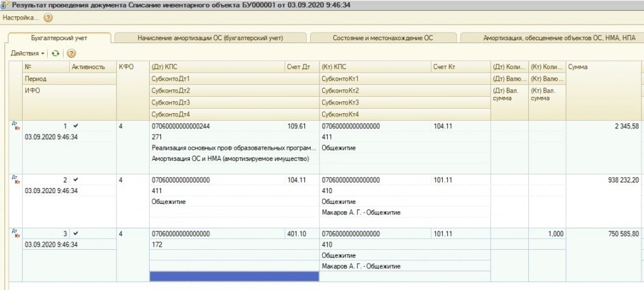This screenshot has width=644, height=290.
Task: Click the document icon in the title bar
Action: (6, 5)
